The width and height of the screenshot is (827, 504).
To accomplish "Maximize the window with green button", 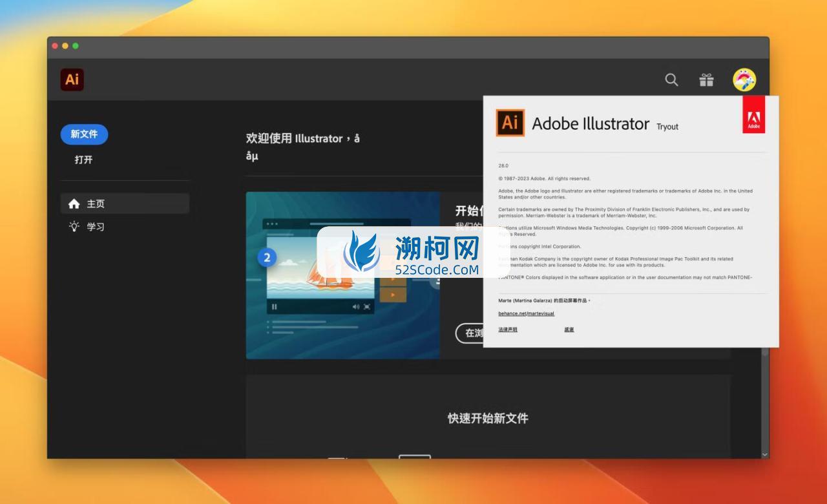I will point(76,46).
